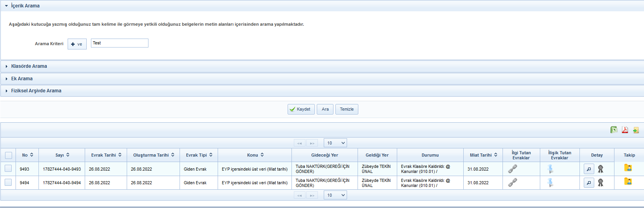Open detail magnifier for document 9493
644x208 pixels.
(589, 169)
